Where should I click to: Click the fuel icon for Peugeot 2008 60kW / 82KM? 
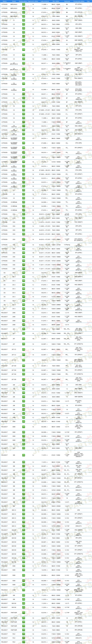point(24,313)
